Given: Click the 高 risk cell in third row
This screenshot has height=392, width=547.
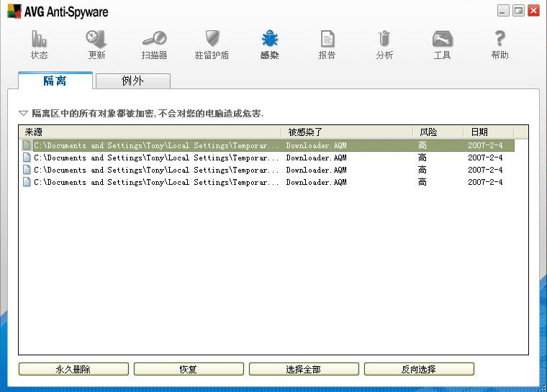Looking at the screenshot, I should 422,170.
